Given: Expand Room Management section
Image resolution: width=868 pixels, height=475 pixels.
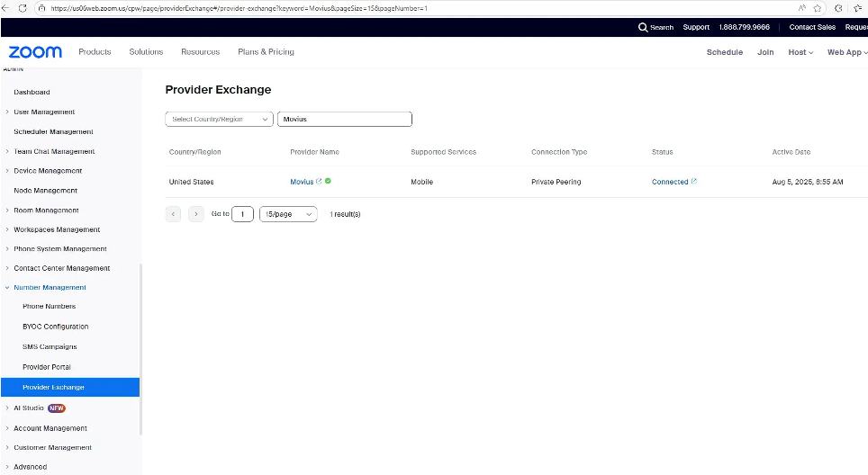Looking at the screenshot, I should tap(7, 211).
